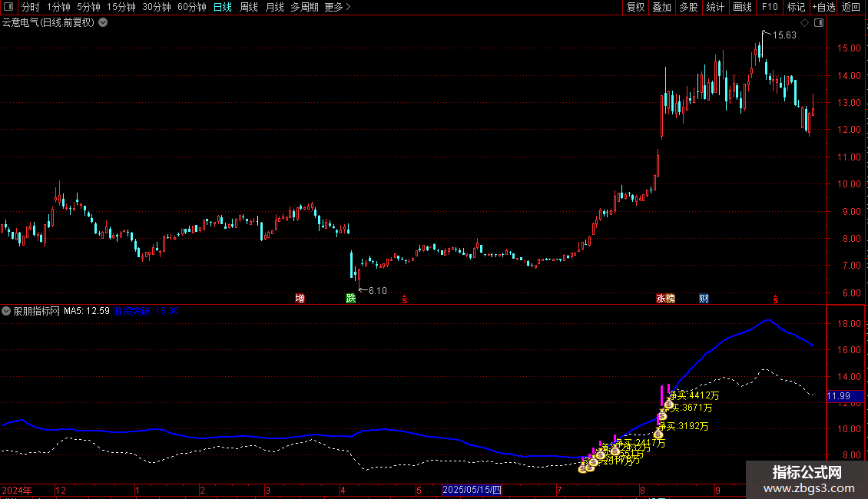
Task: Switch to 周线 weekly chart
Action: coord(249,7)
